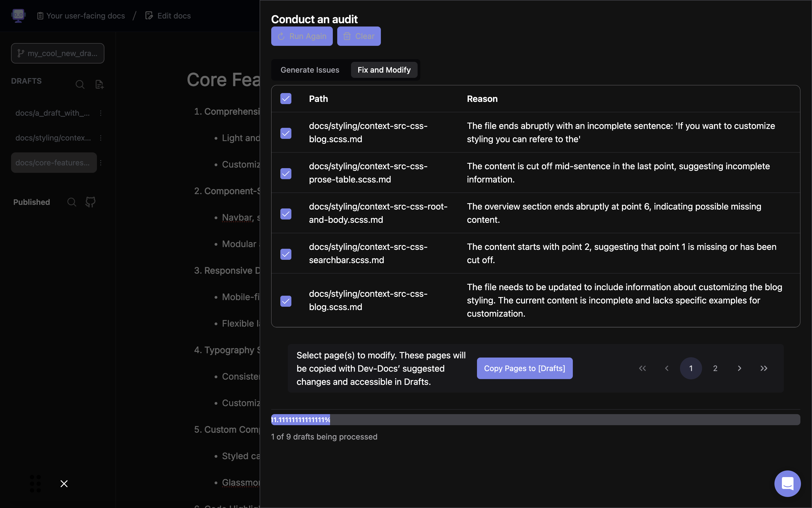Open the chat support bubble icon
Viewport: 812px width, 508px height.
(787, 483)
